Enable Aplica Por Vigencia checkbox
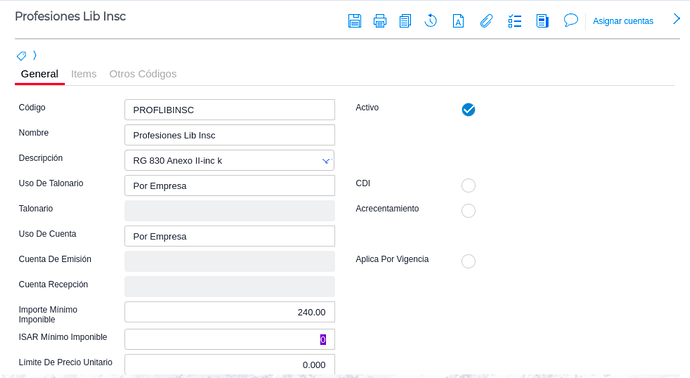690x378 pixels. point(468,261)
